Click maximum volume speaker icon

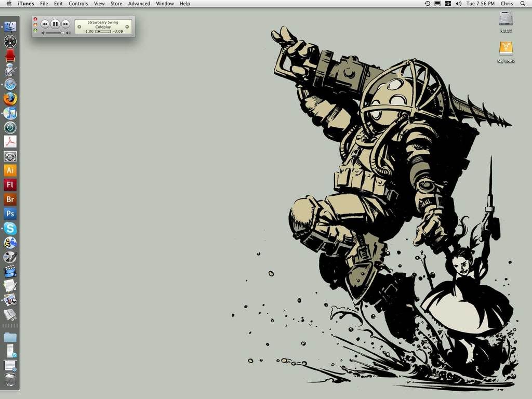click(68, 33)
